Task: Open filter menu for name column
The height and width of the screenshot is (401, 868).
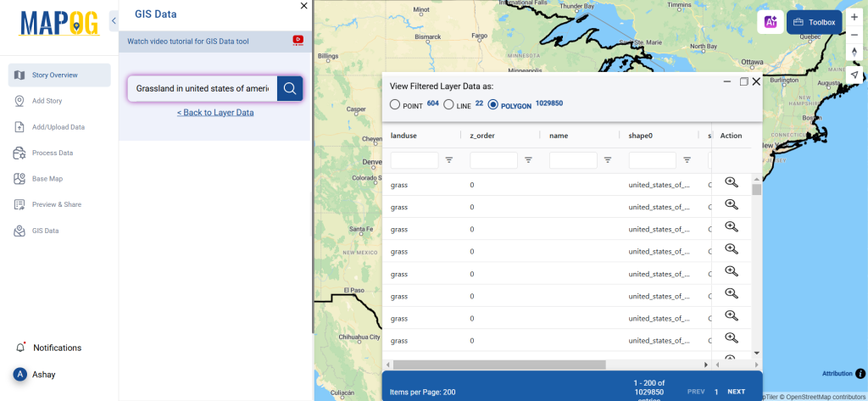Action: tap(608, 160)
